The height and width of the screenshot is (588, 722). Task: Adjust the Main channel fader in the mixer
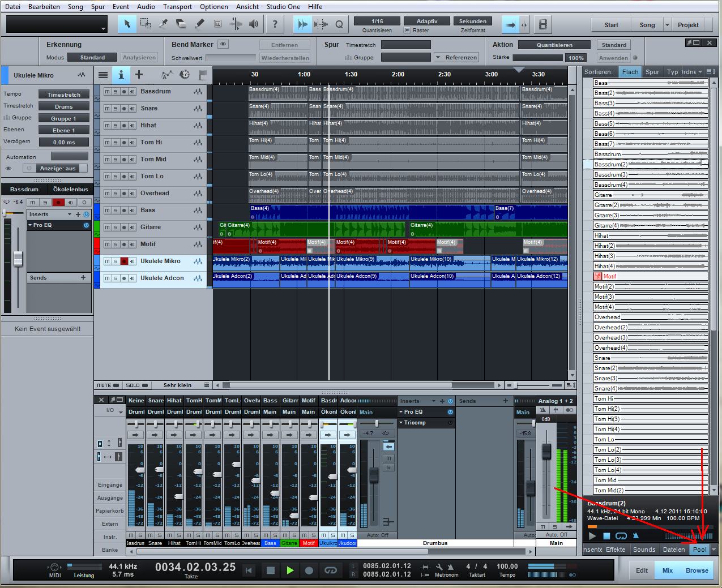coord(546,451)
